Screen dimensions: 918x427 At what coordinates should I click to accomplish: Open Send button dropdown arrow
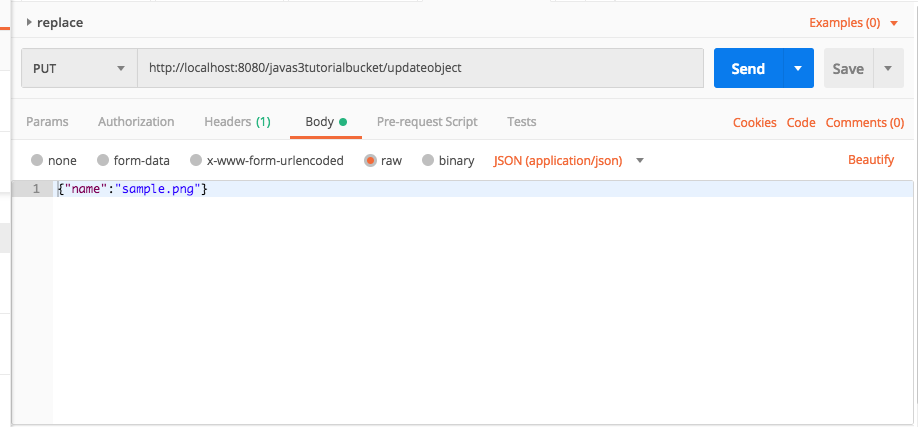798,68
